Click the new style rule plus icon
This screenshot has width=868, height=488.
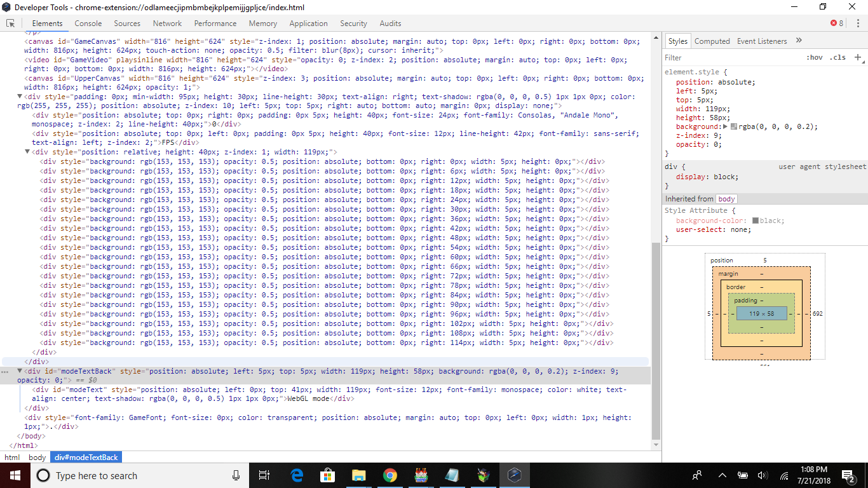click(x=857, y=57)
